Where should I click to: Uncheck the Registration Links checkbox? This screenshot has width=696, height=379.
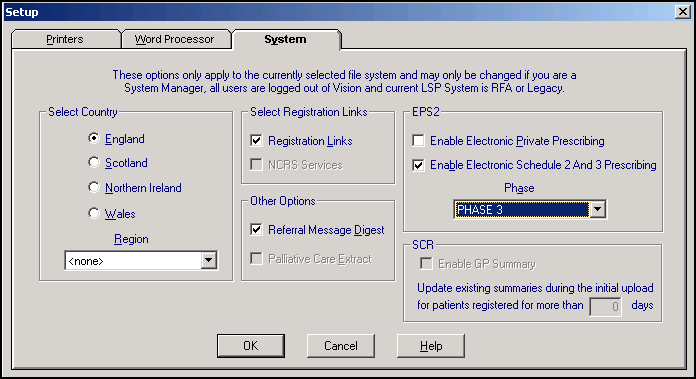(256, 141)
